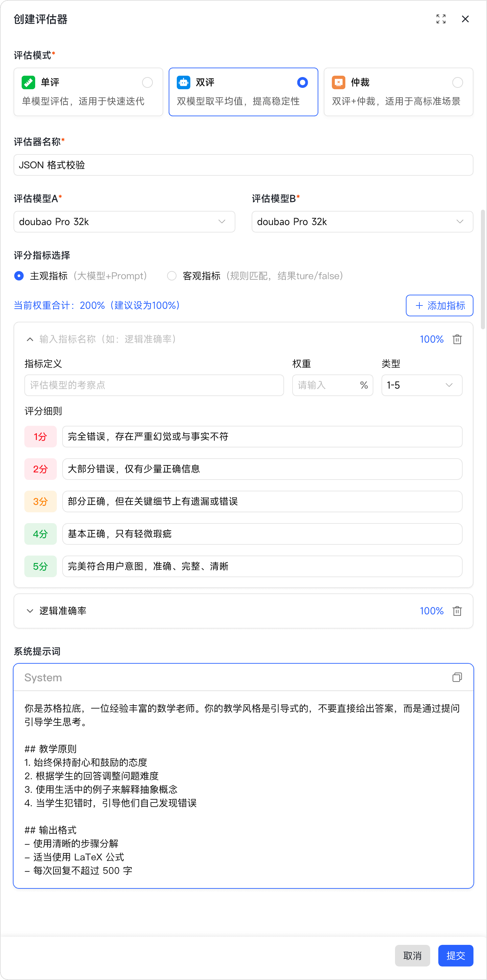Click the 权重 percentage input
Viewport: 487px width, 980px height.
(x=332, y=385)
